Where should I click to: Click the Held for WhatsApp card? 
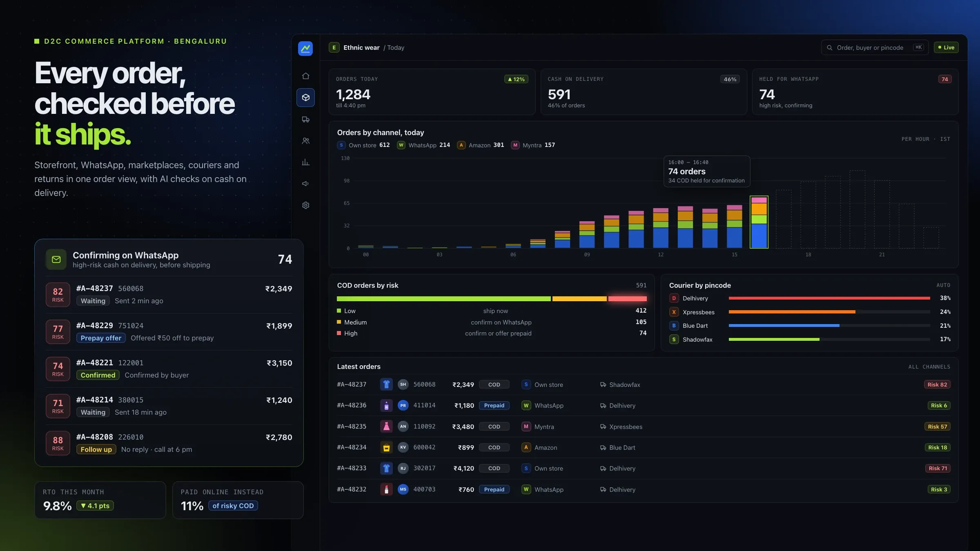click(855, 92)
